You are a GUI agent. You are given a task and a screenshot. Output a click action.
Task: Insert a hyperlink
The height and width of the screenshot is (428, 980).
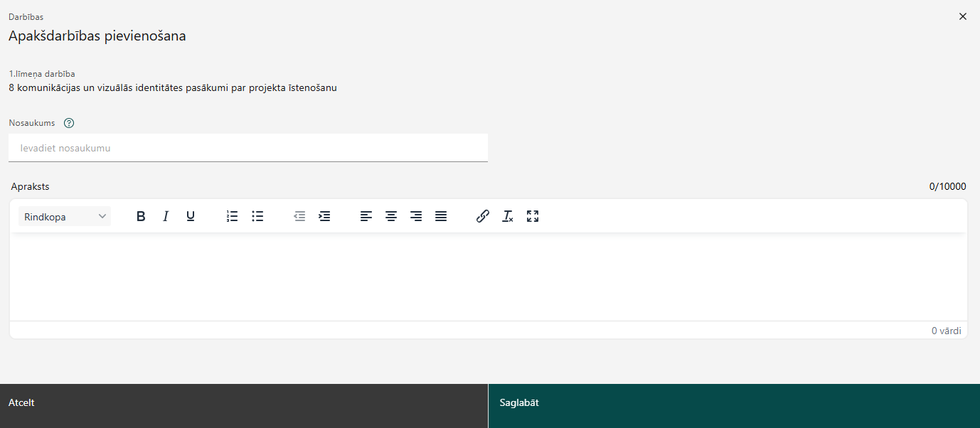(483, 216)
